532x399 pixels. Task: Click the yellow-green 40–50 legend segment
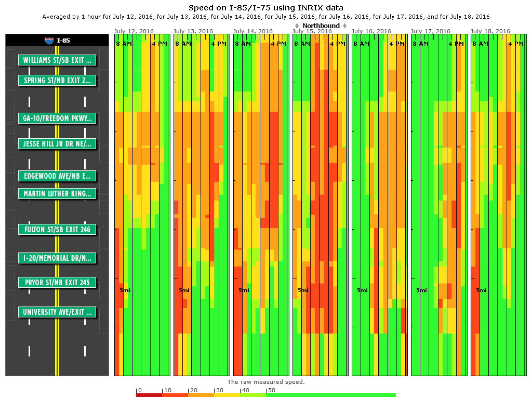(x=253, y=395)
